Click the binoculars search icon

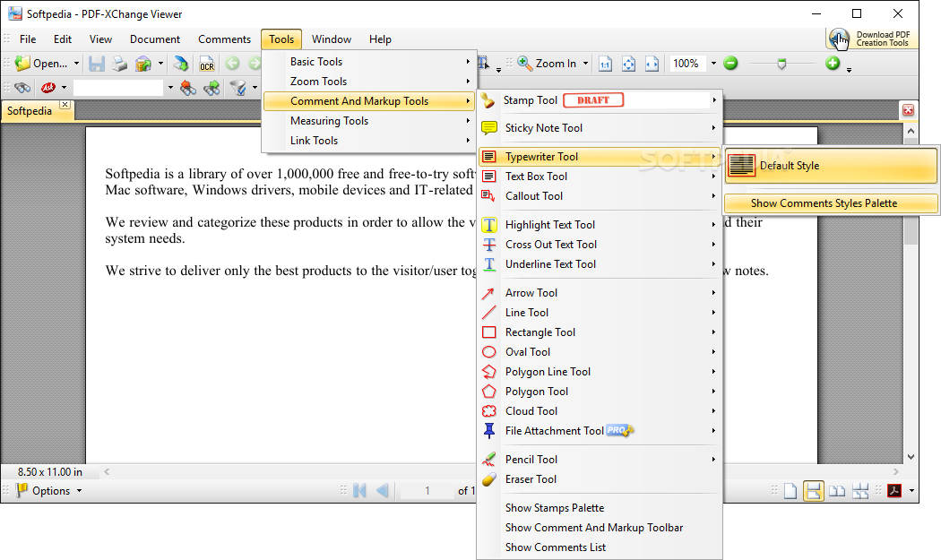(x=22, y=88)
